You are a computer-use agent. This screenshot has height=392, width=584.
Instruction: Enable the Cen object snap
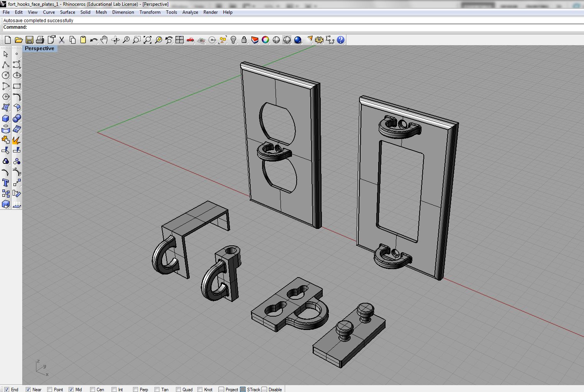click(x=92, y=389)
